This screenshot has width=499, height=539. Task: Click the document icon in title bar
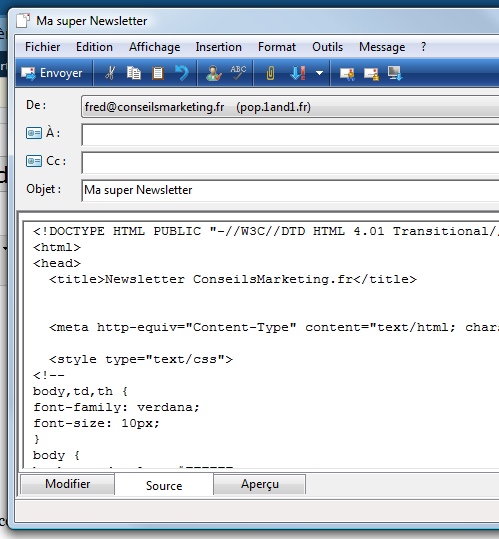tap(23, 21)
